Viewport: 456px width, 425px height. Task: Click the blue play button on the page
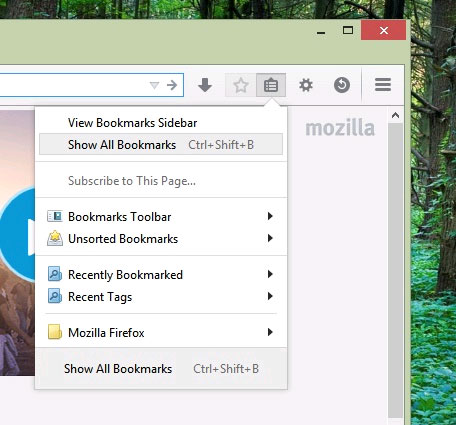click(17, 235)
